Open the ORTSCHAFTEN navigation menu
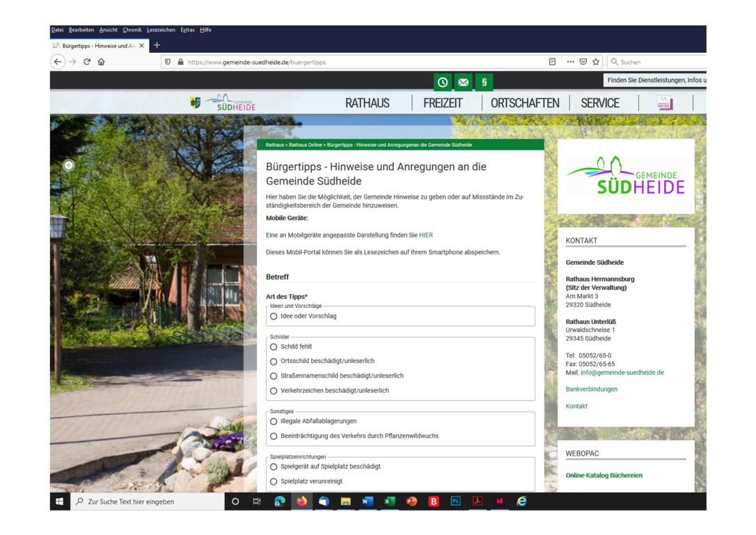The width and height of the screenshot is (756, 535). (525, 103)
